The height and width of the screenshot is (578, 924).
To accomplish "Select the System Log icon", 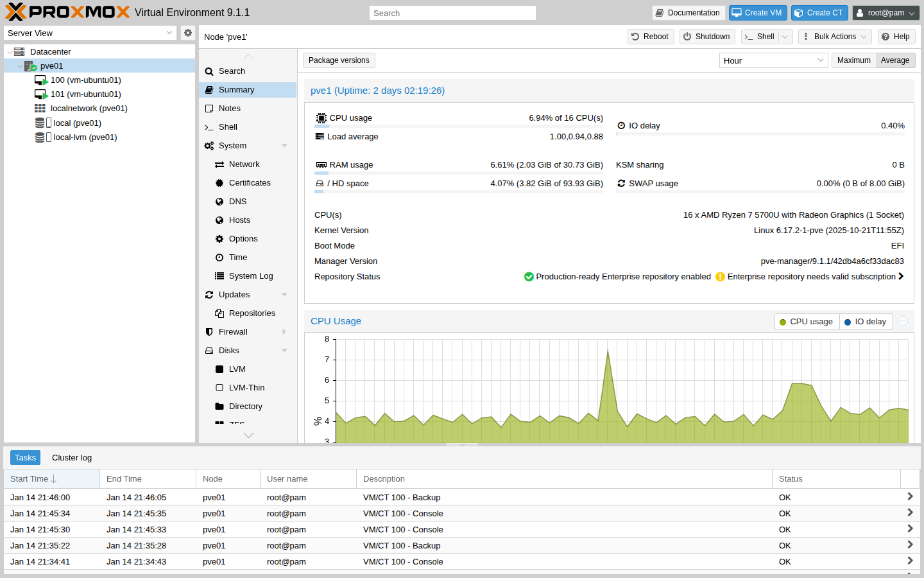I will 220,276.
